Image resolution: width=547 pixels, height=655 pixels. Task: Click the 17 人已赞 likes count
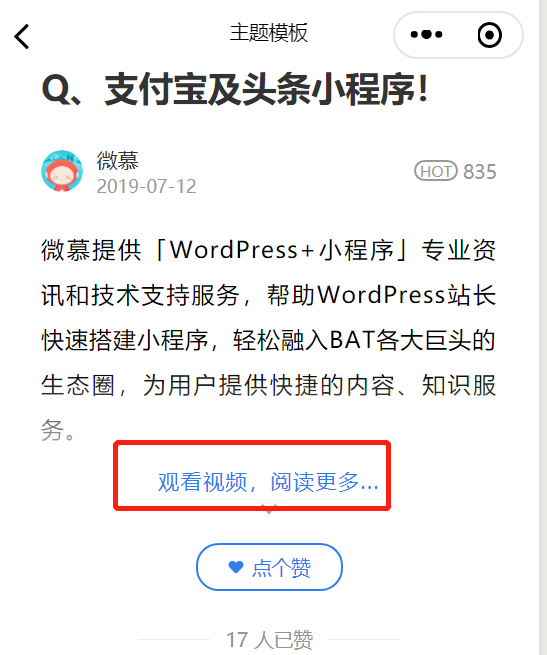269,640
